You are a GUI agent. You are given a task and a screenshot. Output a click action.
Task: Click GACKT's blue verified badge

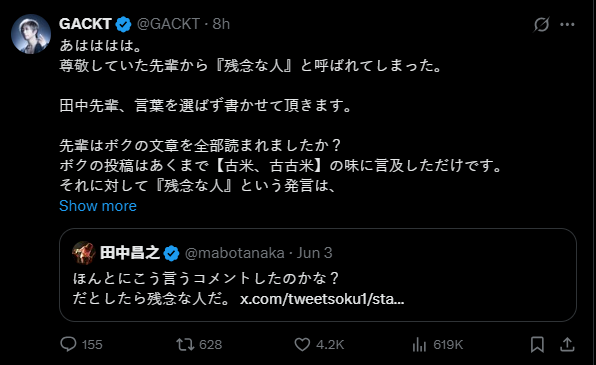123,24
